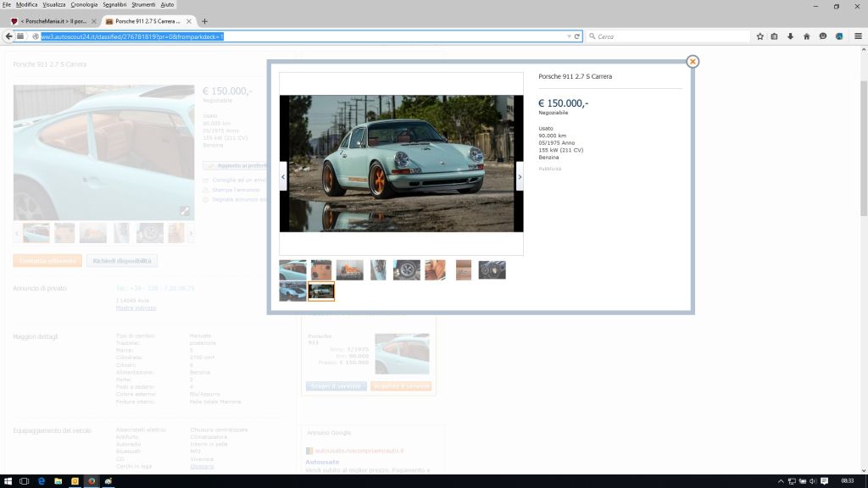Image resolution: width=868 pixels, height=488 pixels.
Task: Open the downloads panel
Action: pos(791,36)
